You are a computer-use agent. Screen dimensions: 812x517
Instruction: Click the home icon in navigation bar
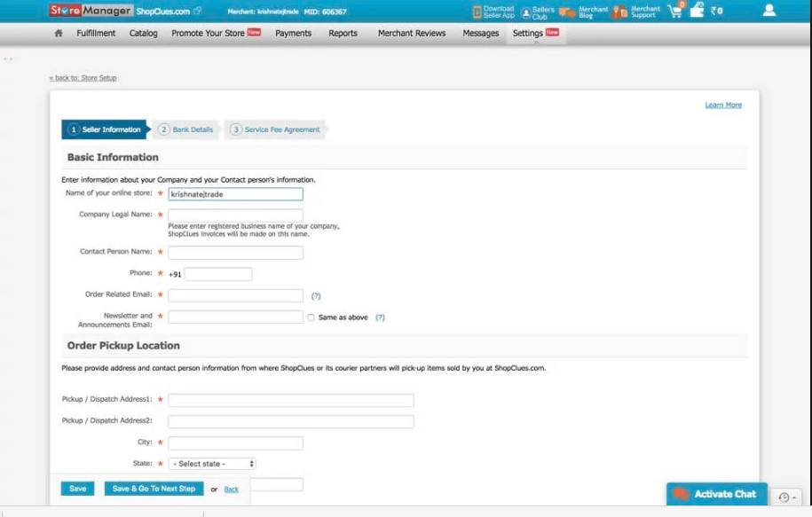(59, 34)
